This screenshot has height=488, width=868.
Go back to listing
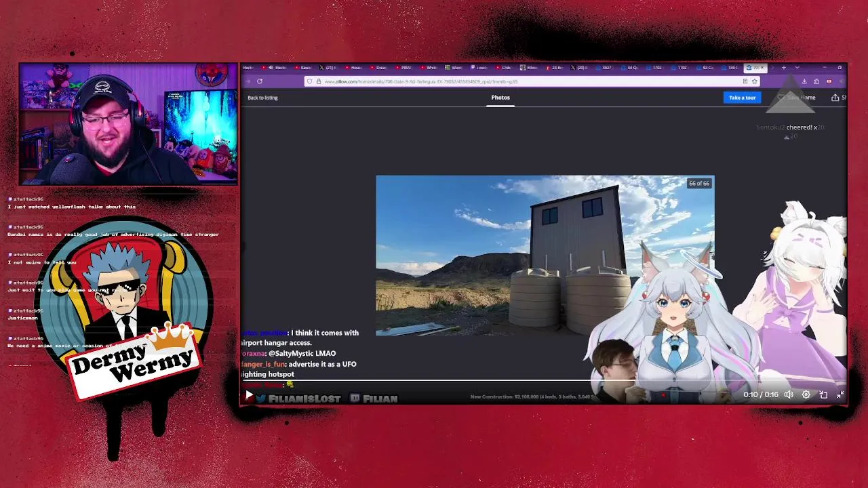262,98
